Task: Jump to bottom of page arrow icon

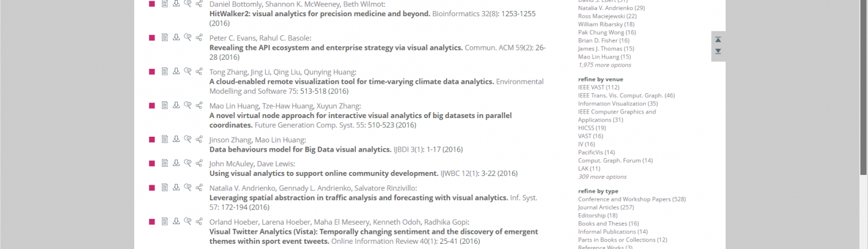Action: (x=718, y=52)
